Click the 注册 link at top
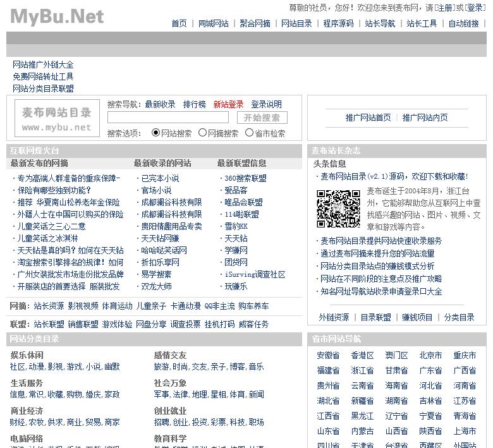This screenshot has height=448, width=493. pos(445,8)
